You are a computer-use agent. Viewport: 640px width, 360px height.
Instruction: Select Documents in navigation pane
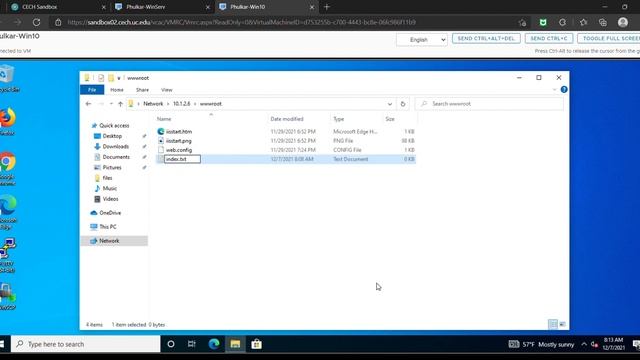point(116,157)
